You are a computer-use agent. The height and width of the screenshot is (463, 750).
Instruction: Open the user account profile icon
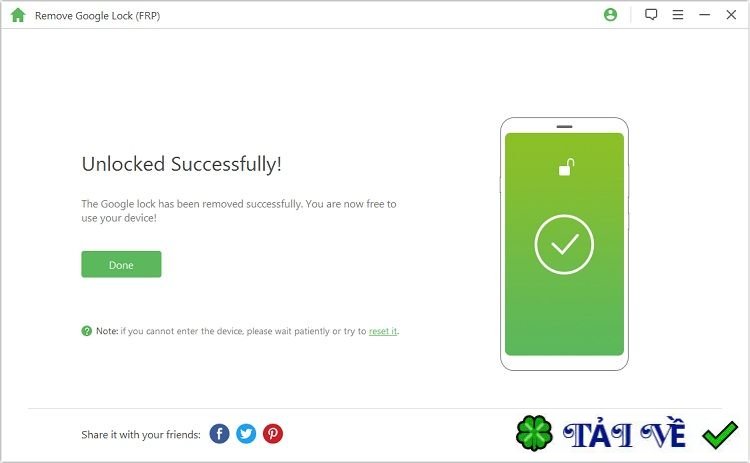610,15
